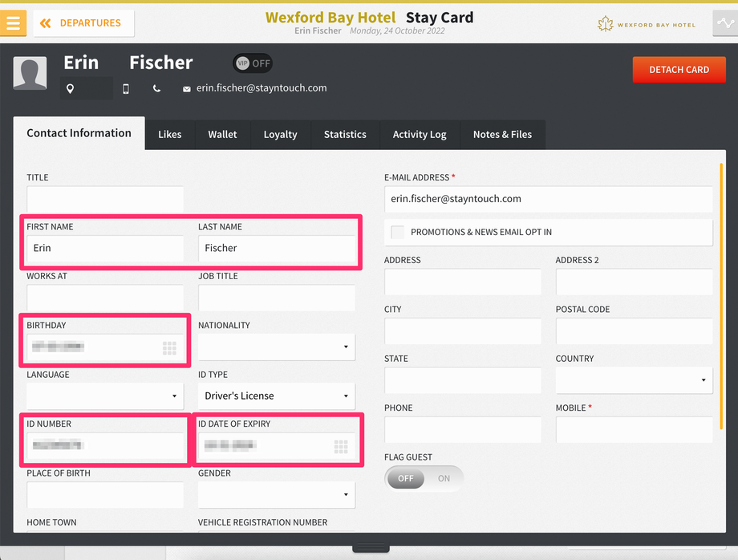The width and height of the screenshot is (738, 560).
Task: Toggle the VIP switch on
Action: click(253, 63)
